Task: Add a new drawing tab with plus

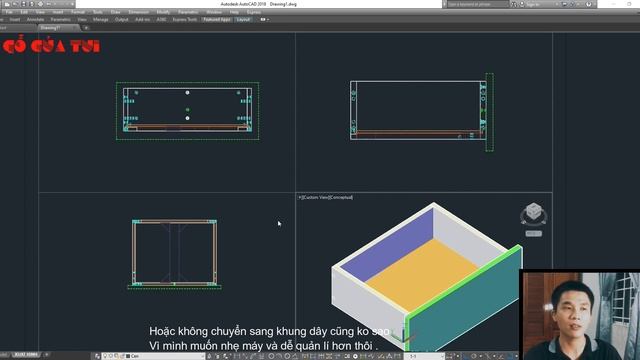Action: (x=86, y=28)
